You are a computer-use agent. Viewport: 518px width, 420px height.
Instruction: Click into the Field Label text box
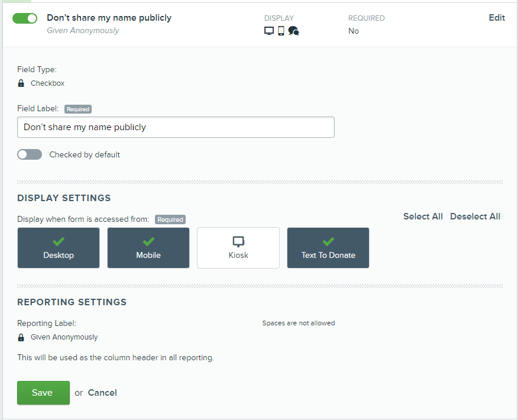[x=176, y=127]
